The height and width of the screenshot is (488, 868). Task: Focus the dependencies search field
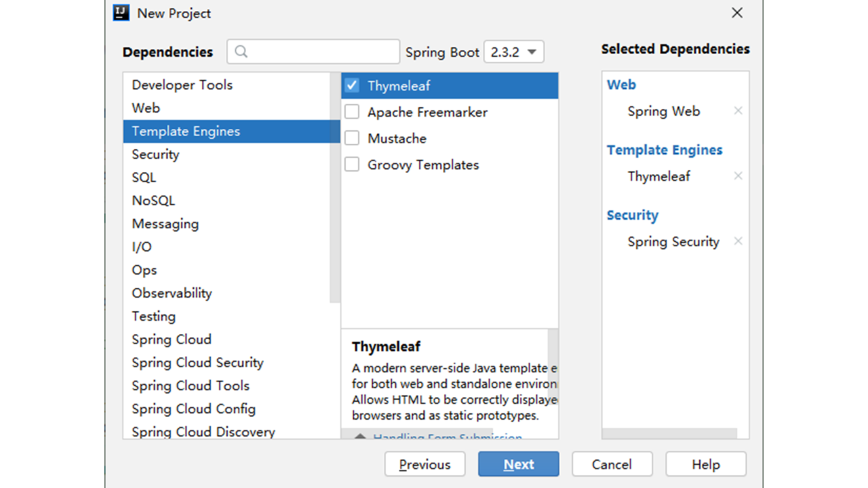coord(313,52)
